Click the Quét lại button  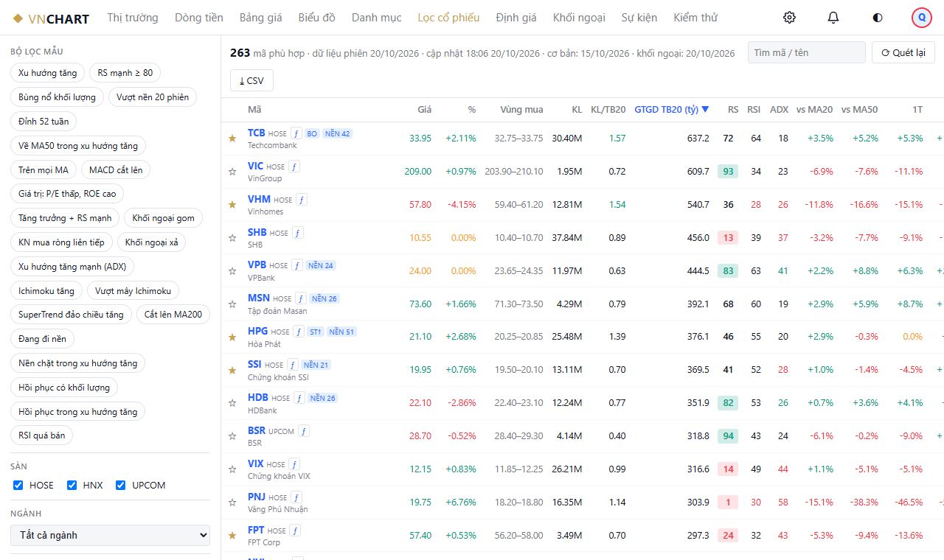(x=903, y=52)
